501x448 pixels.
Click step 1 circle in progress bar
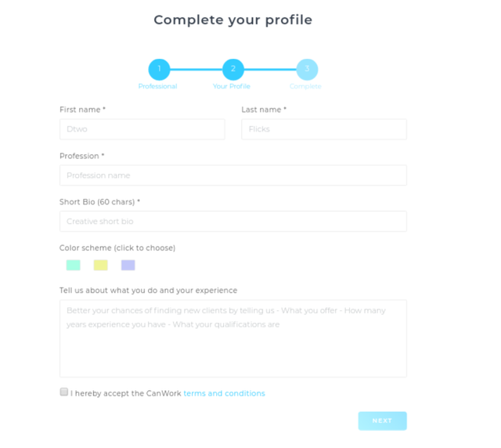(159, 70)
